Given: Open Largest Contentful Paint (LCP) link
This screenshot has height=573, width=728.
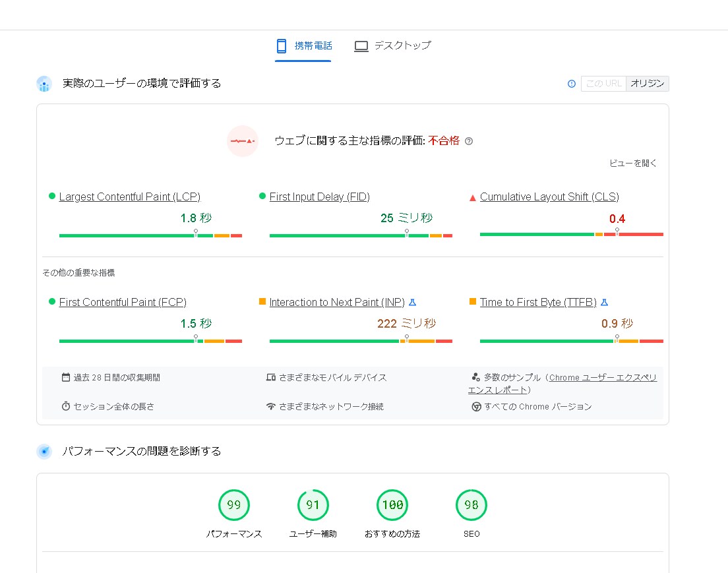Looking at the screenshot, I should (x=129, y=197).
